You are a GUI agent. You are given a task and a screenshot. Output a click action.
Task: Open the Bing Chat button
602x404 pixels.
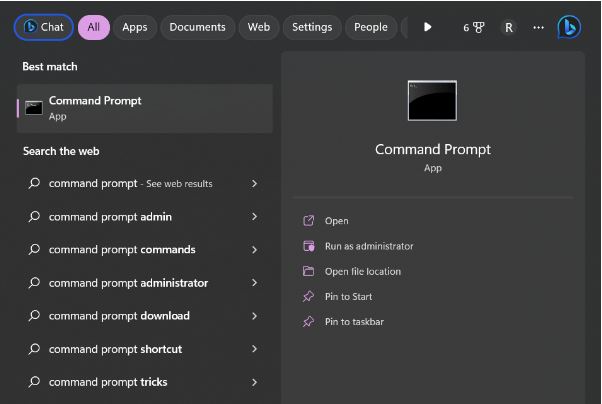coord(43,27)
